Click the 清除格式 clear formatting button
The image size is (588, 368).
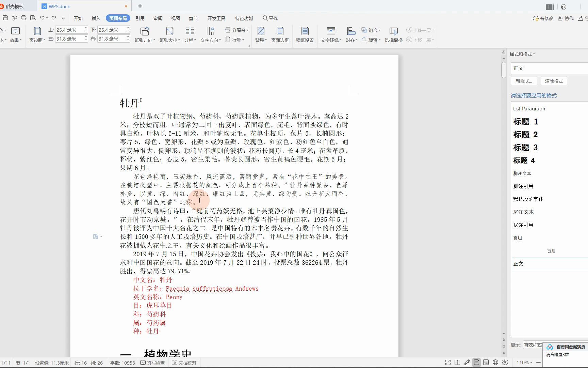(x=554, y=81)
